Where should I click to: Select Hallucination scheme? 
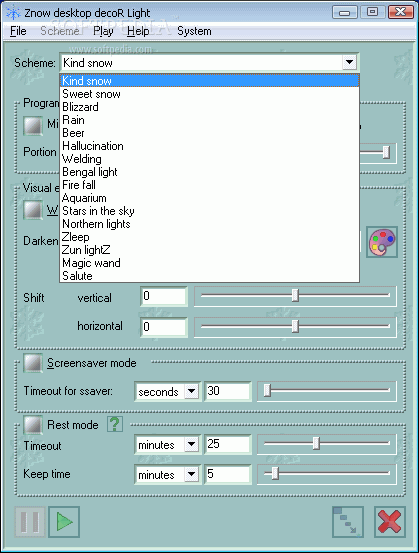(x=210, y=146)
